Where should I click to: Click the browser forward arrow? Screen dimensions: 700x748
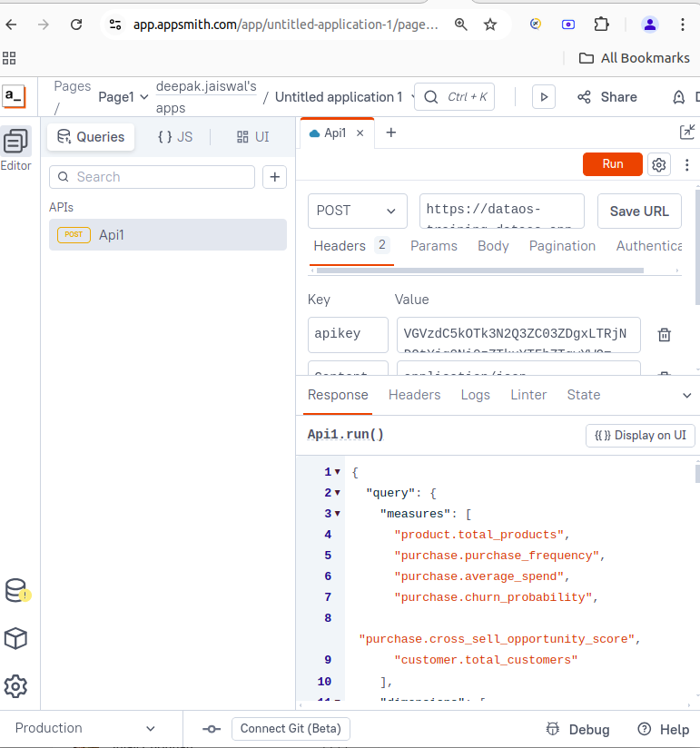tap(44, 25)
